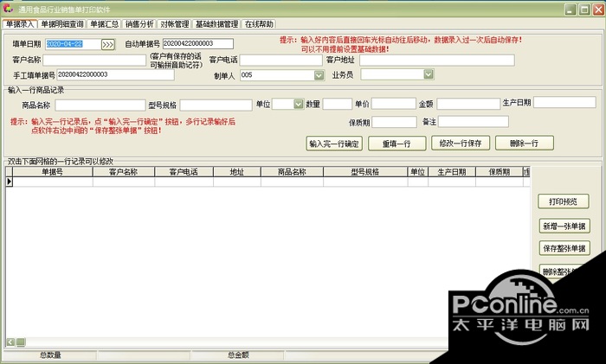The image size is (606, 364).
Task: Maximize the sales order window
Action: [x=584, y=10]
